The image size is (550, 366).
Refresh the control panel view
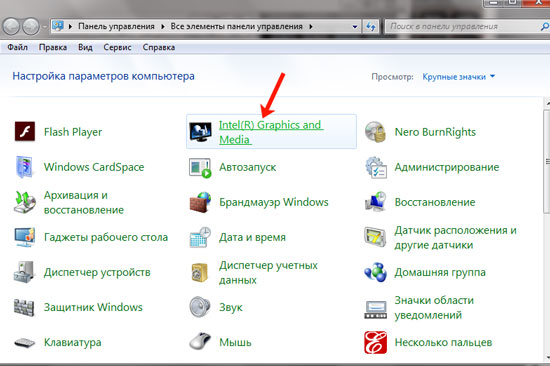click(371, 26)
